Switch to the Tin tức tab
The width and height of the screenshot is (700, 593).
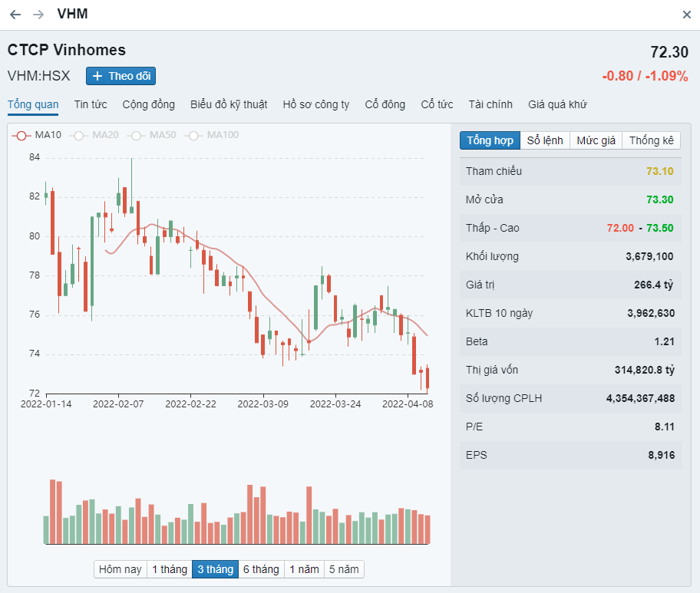pos(91,104)
